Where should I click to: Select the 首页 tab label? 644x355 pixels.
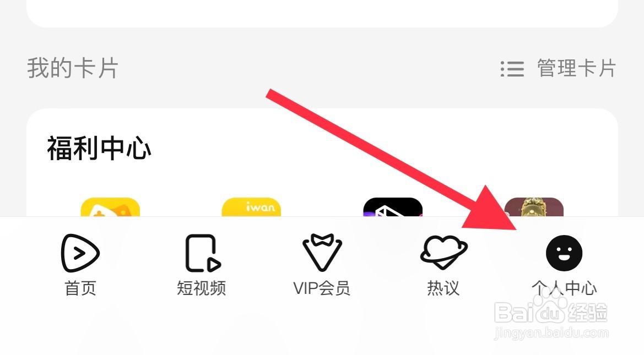tap(80, 288)
